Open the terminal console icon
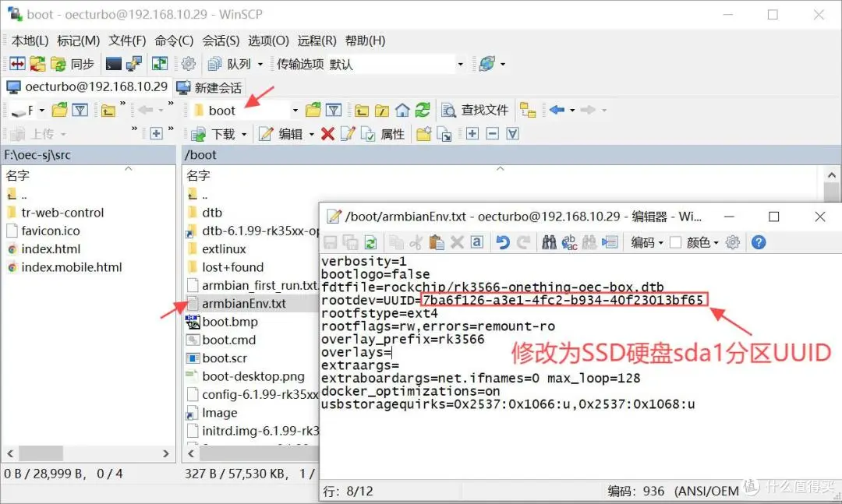This screenshot has width=842, height=504. click(x=113, y=64)
